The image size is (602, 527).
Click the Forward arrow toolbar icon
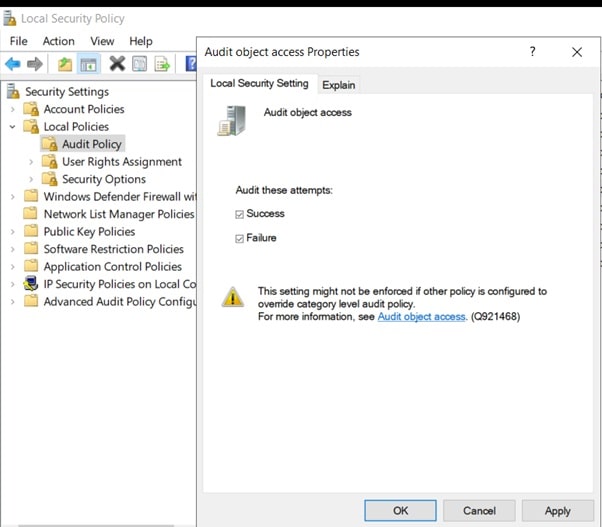point(35,64)
